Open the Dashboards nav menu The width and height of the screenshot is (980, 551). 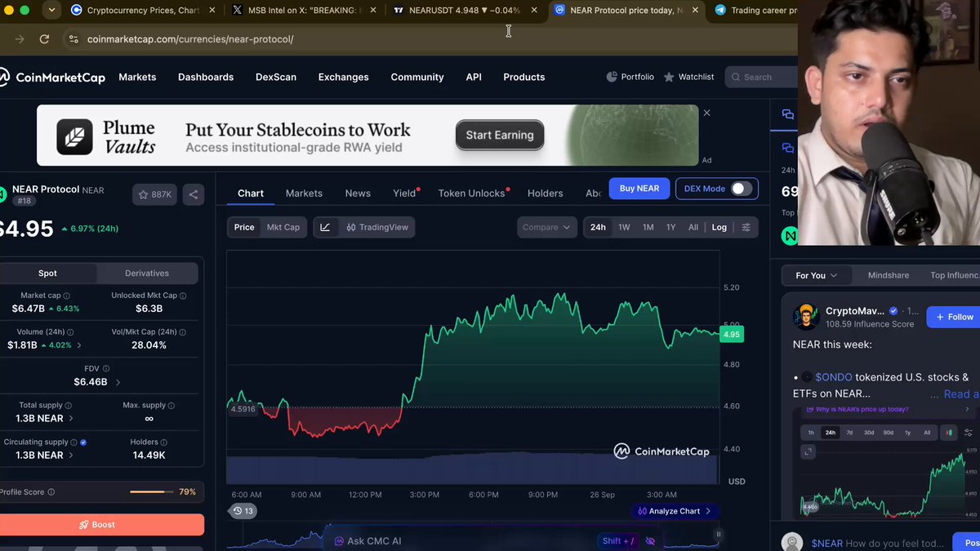tap(206, 78)
